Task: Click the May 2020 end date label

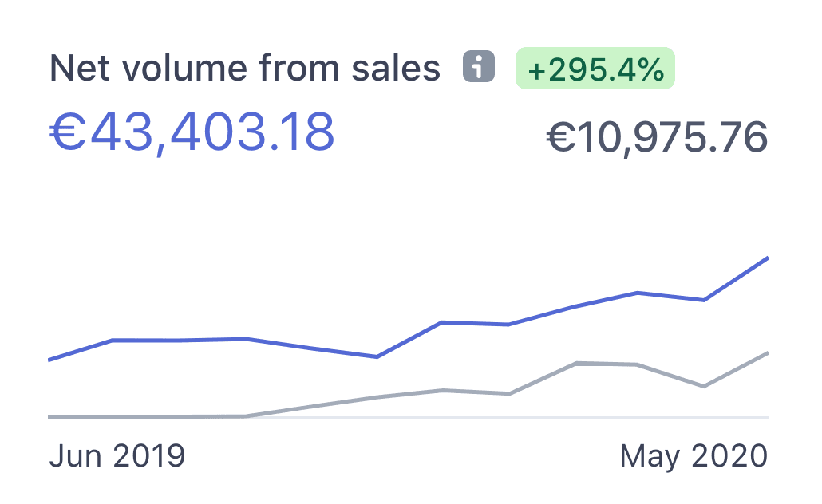Action: pyautogui.click(x=694, y=457)
